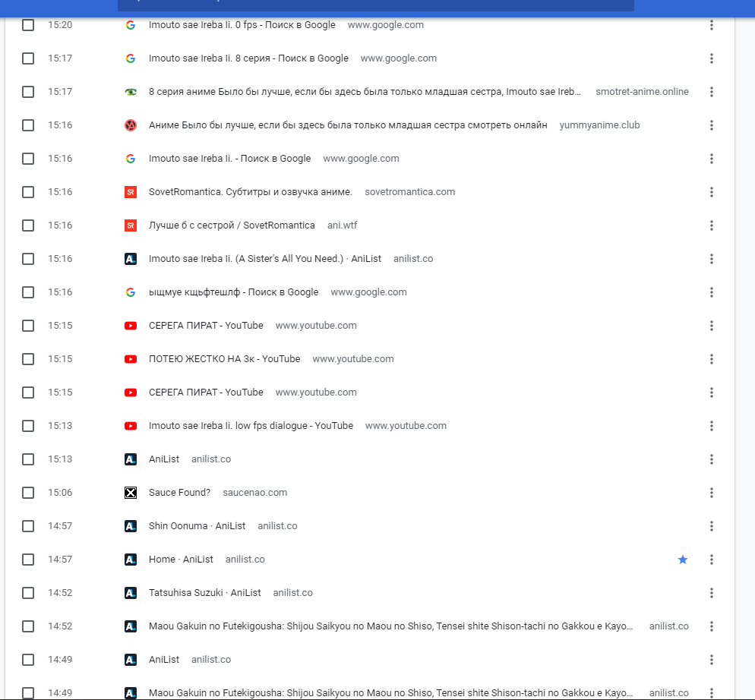The width and height of the screenshot is (755, 700).
Task: Open 'Imouto sae Ireba Ii. low fps dialogue' link
Action: point(251,426)
